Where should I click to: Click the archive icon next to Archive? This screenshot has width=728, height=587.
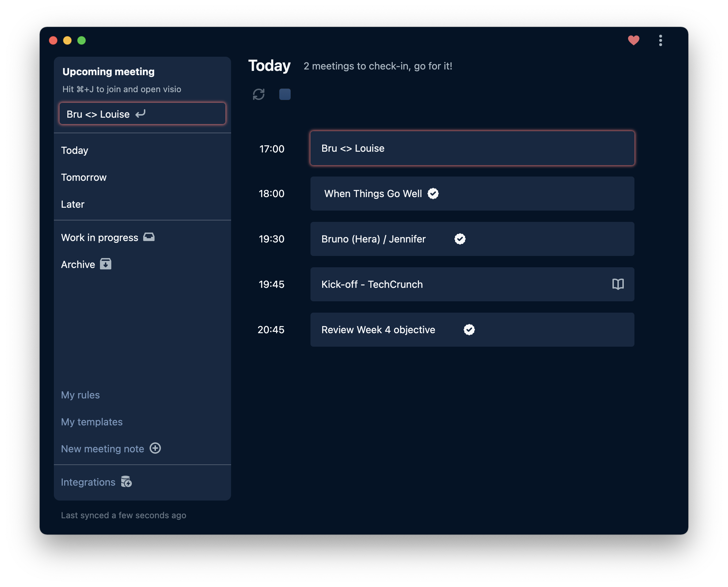click(x=105, y=264)
